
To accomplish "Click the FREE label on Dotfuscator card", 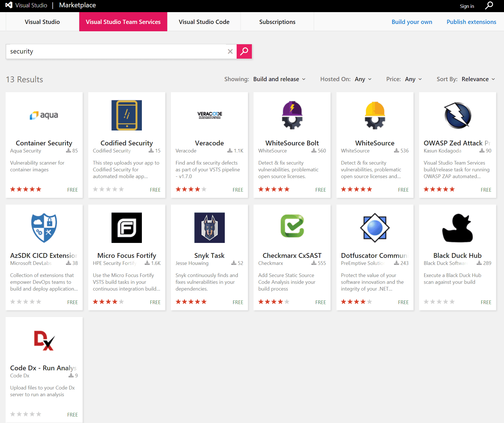I will click(x=403, y=302).
